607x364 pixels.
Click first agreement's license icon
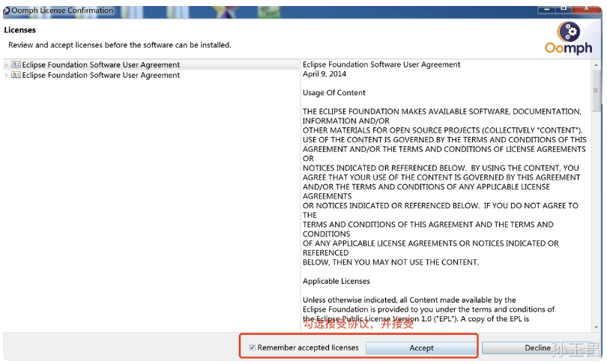click(x=16, y=64)
